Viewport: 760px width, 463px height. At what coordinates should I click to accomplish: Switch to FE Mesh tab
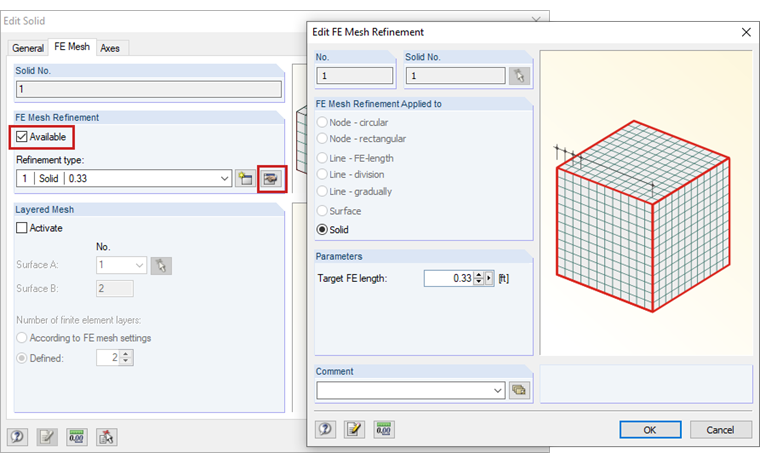[x=72, y=47]
